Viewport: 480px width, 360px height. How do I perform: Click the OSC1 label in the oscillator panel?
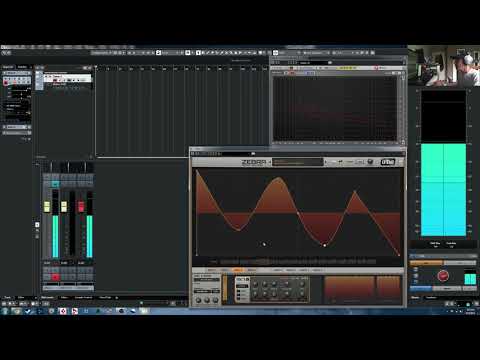(x=242, y=279)
